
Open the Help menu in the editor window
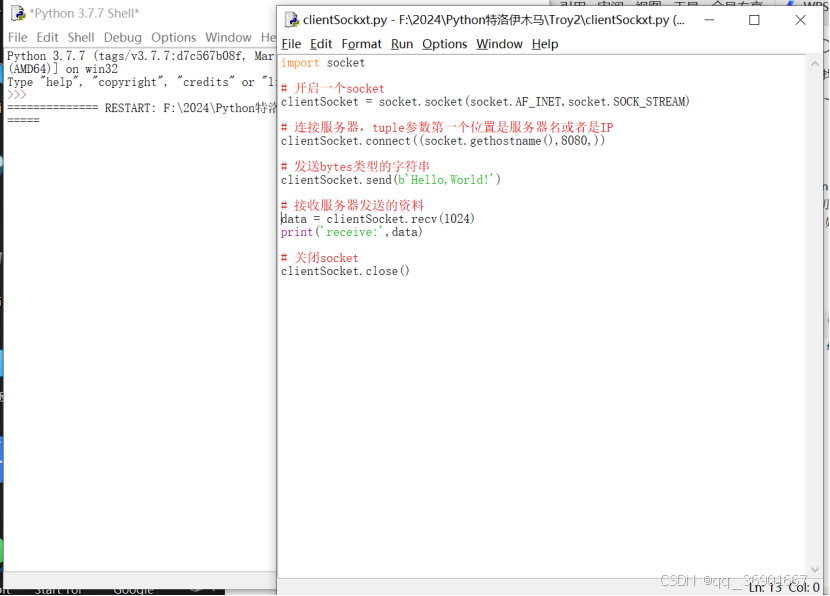546,43
